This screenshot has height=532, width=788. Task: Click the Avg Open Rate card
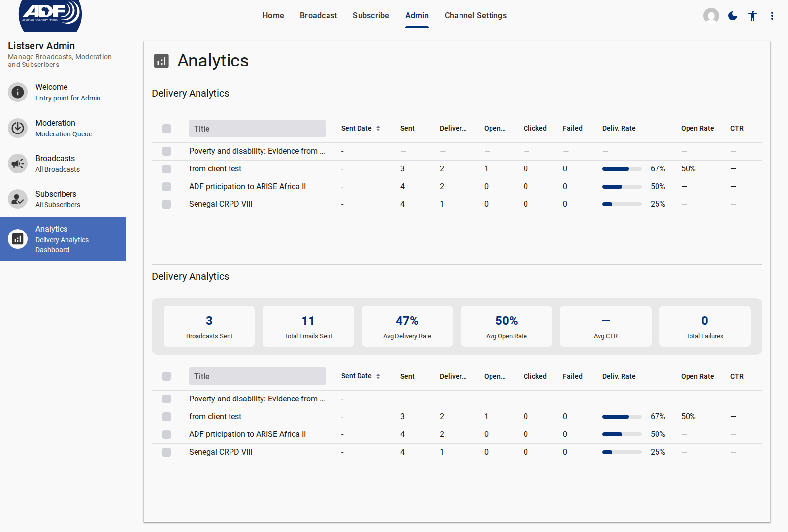click(506, 326)
